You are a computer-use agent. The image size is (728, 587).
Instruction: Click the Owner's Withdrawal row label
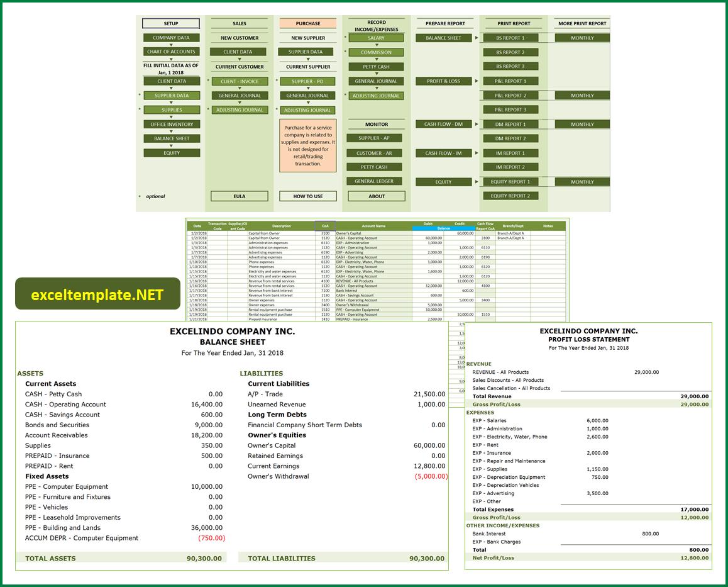click(278, 476)
